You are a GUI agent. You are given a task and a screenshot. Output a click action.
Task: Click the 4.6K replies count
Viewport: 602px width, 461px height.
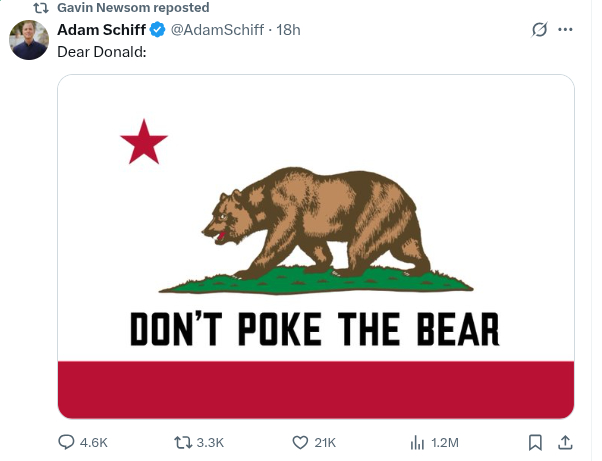(x=93, y=442)
